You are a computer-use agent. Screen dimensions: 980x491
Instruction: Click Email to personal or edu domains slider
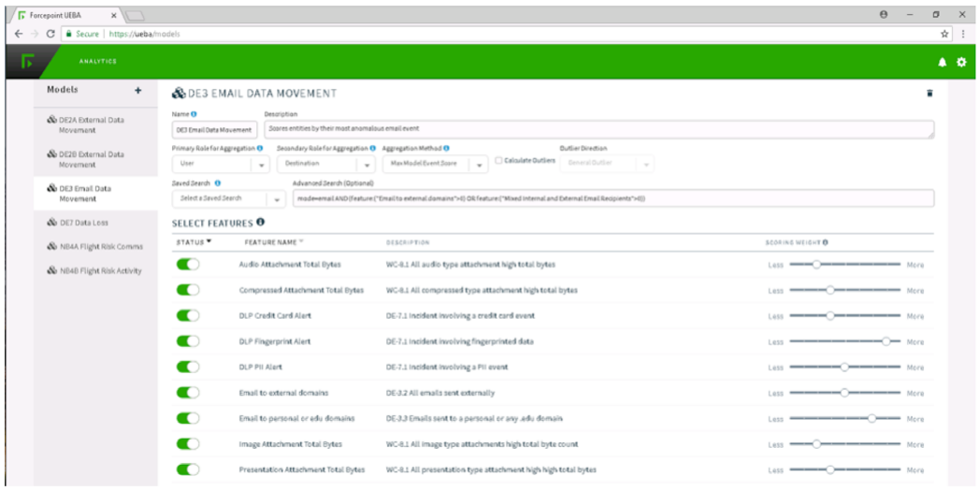tap(845, 418)
